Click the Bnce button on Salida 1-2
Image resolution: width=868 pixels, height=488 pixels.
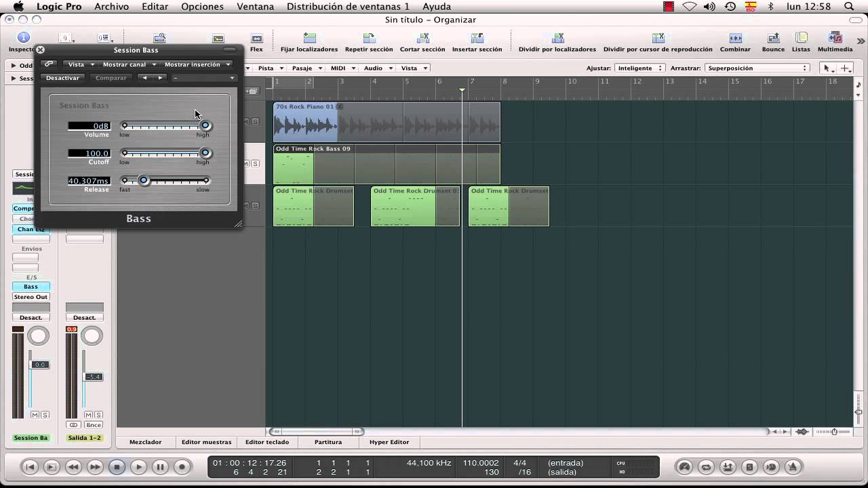(x=93, y=425)
